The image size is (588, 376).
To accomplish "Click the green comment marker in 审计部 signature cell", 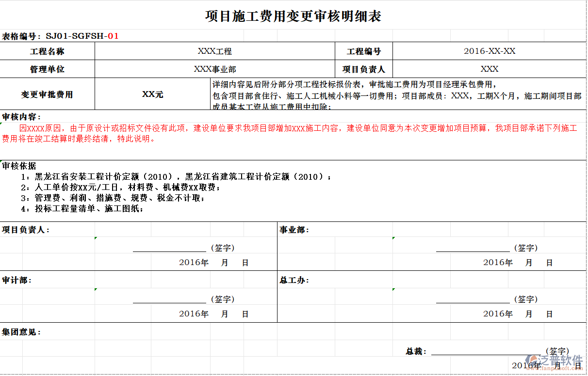I will click(96, 289).
